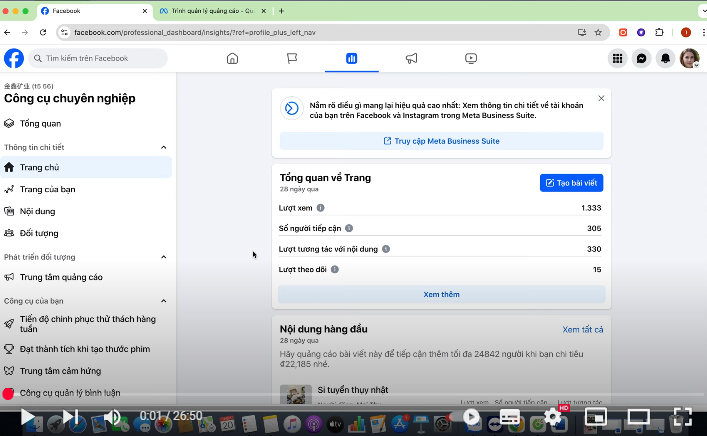Open the Messenger icon
This screenshot has height=436, width=707.
pyautogui.click(x=641, y=59)
